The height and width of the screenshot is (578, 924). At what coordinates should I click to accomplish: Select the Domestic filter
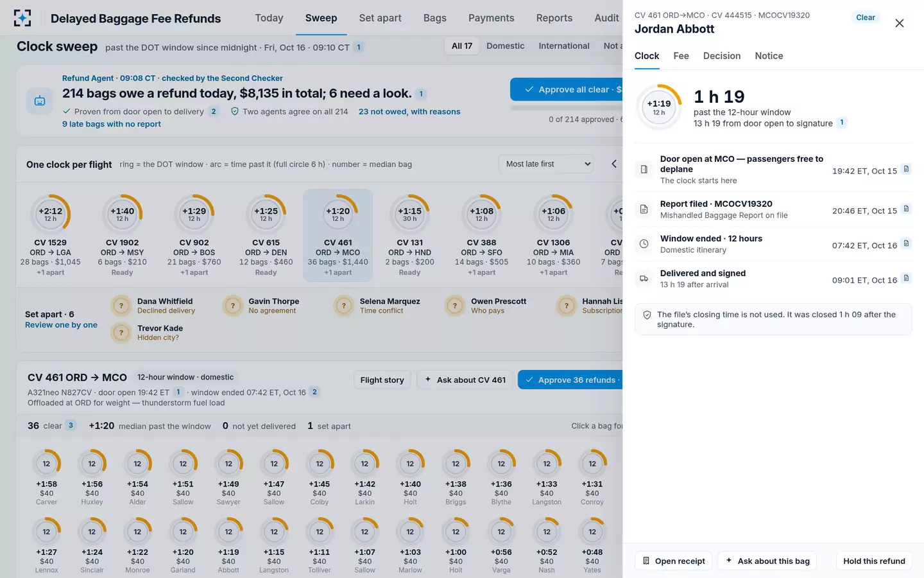[x=505, y=46]
